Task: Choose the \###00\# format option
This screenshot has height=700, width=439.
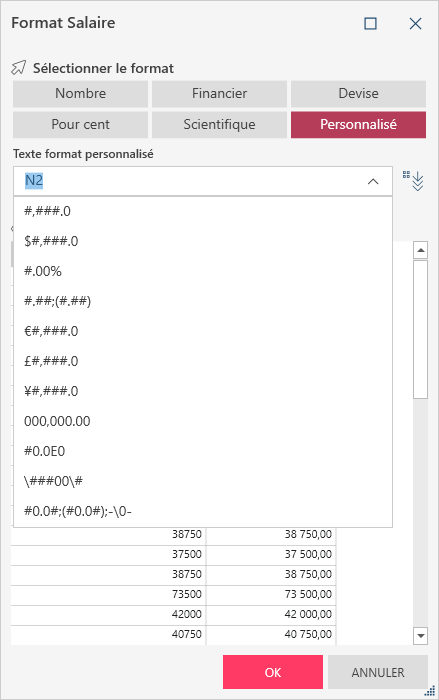Action: [x=203, y=481]
